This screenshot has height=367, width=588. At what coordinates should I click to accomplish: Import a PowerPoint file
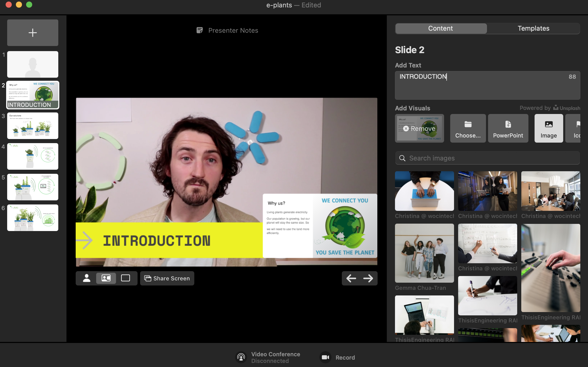(508, 128)
